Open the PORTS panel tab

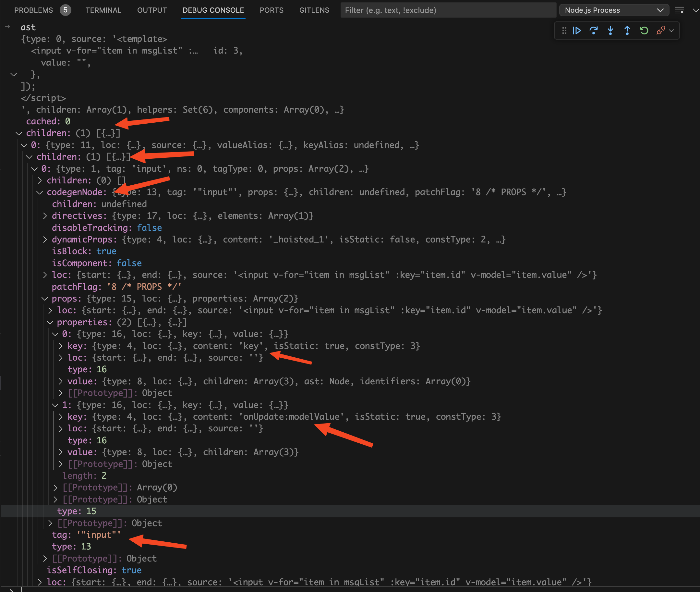272,10
